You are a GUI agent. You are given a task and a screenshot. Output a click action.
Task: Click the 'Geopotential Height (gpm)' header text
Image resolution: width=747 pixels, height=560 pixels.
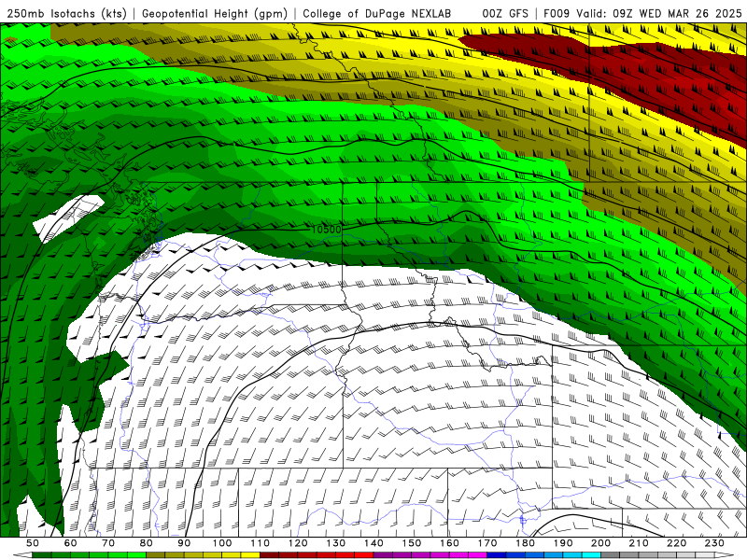click(x=215, y=14)
